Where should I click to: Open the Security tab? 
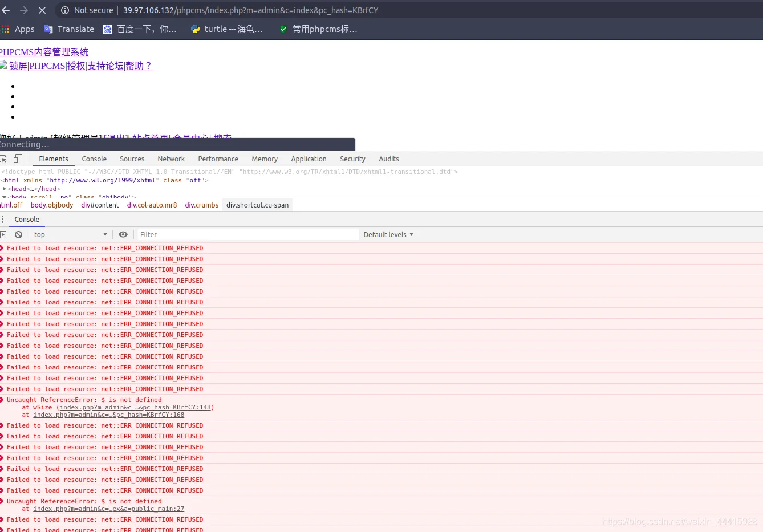352,159
